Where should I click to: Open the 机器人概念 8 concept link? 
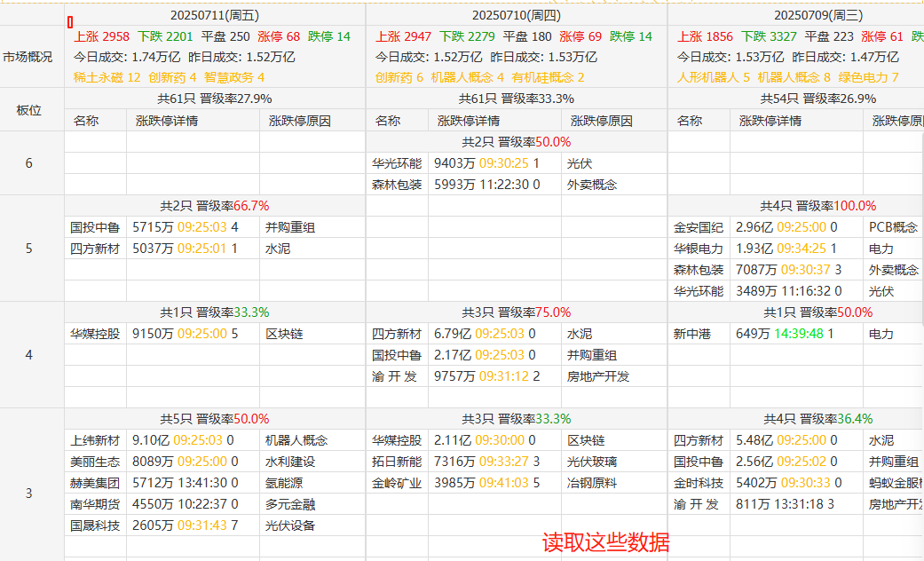click(794, 77)
